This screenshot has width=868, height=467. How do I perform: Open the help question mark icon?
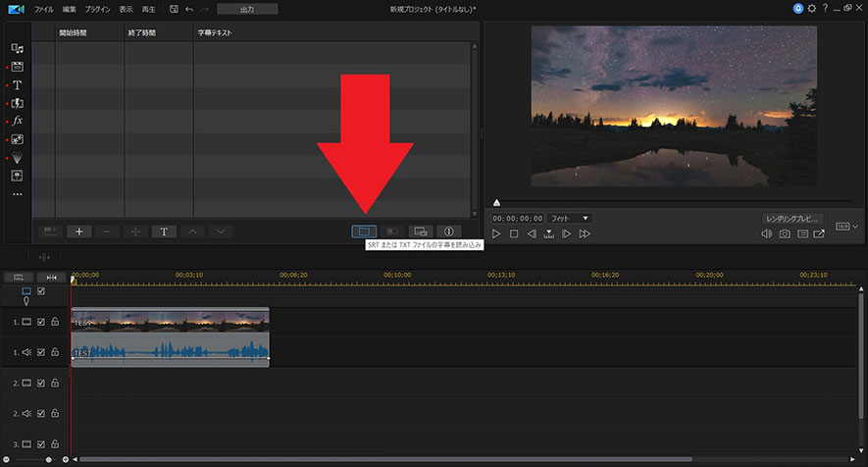click(825, 8)
